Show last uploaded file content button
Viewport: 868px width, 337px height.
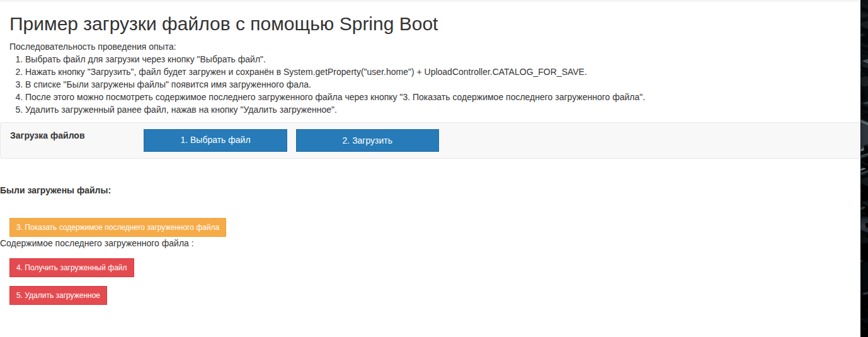tap(118, 227)
